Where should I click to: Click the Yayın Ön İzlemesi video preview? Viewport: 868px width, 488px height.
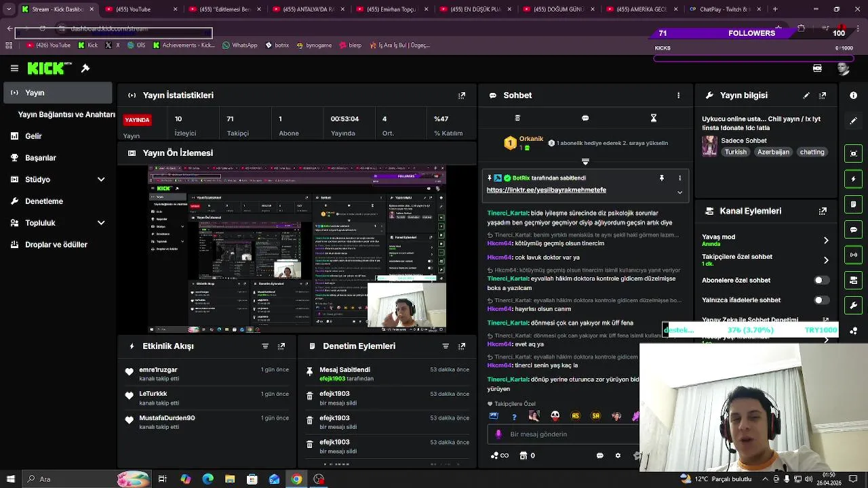click(297, 249)
